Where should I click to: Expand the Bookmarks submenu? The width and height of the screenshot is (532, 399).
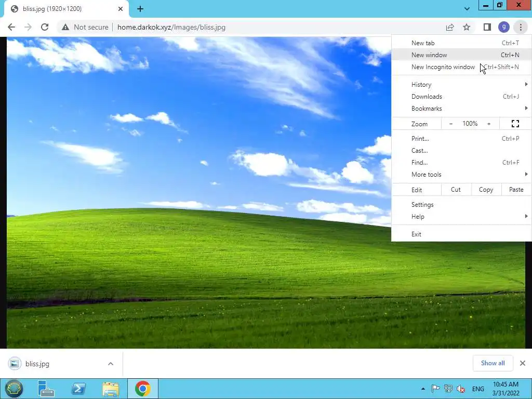coord(461,109)
